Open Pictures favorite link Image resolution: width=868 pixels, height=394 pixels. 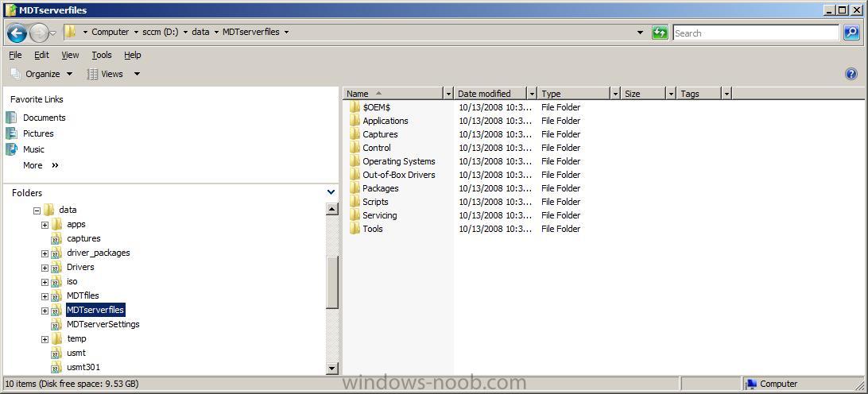click(38, 133)
